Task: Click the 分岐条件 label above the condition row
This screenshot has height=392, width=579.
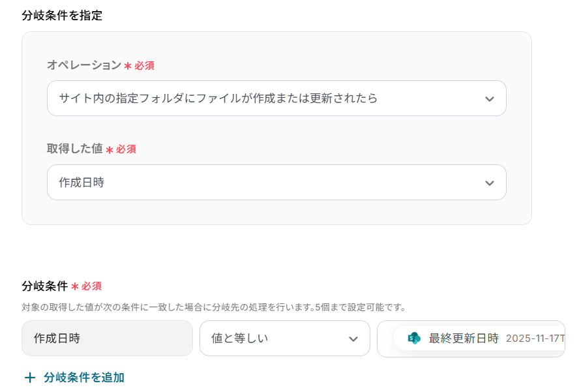Action: coord(44,286)
